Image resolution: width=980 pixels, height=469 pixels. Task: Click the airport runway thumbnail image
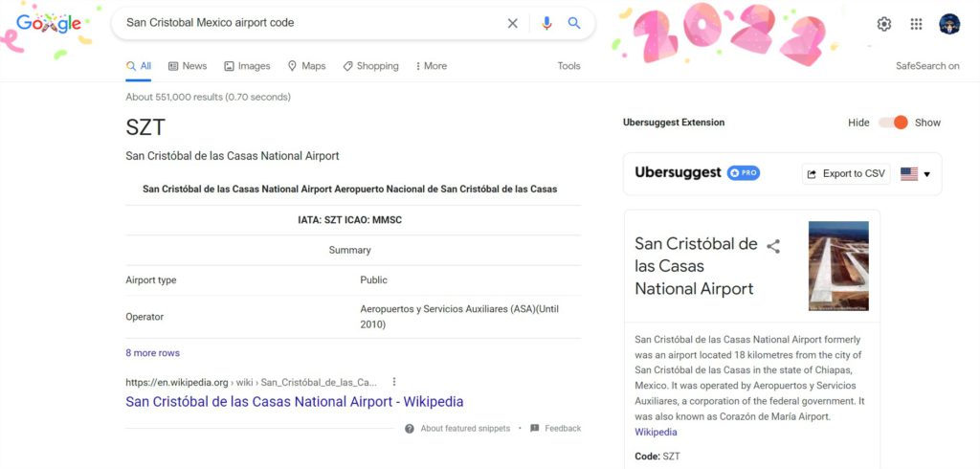(x=838, y=266)
